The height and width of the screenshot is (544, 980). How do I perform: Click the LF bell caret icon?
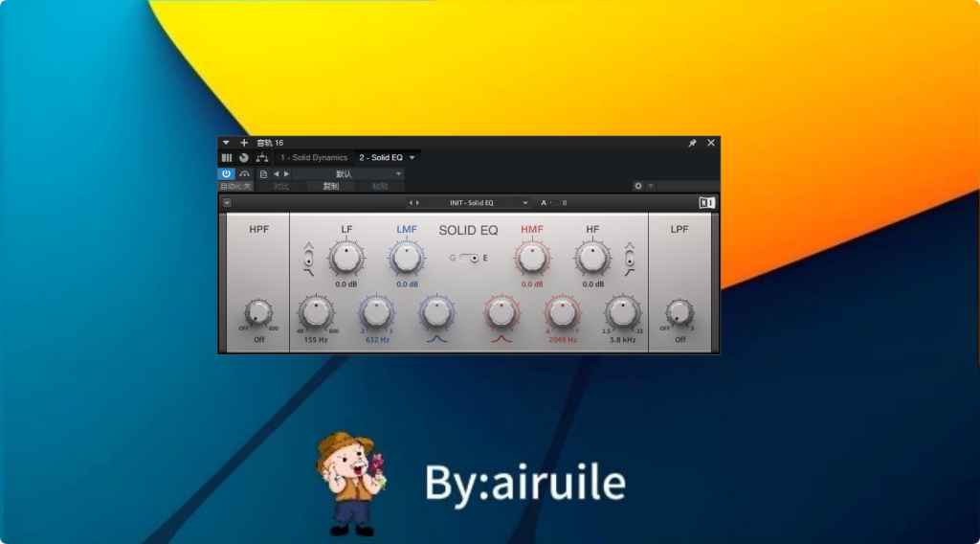tap(309, 245)
